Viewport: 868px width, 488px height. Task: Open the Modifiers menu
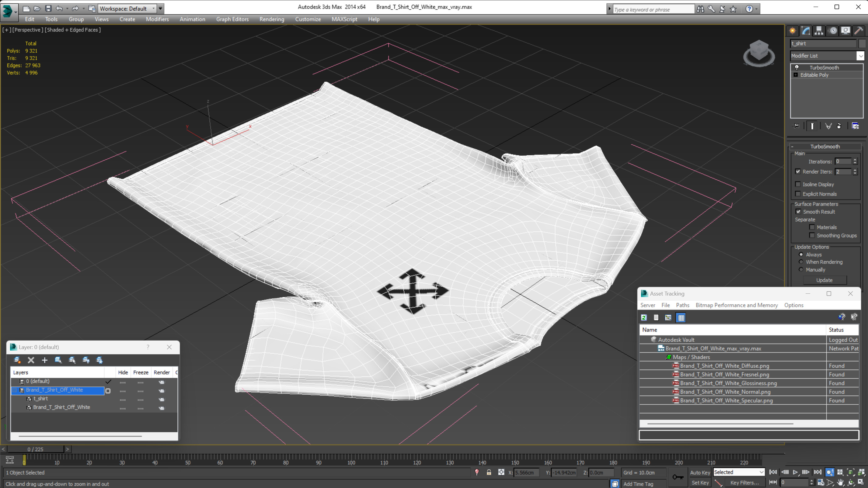click(157, 19)
